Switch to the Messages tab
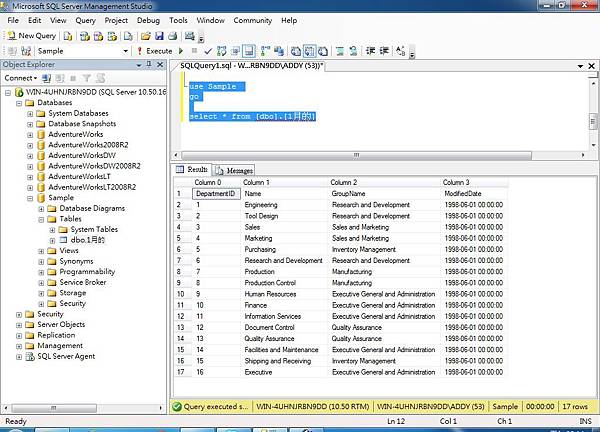600x432 pixels. point(234,170)
